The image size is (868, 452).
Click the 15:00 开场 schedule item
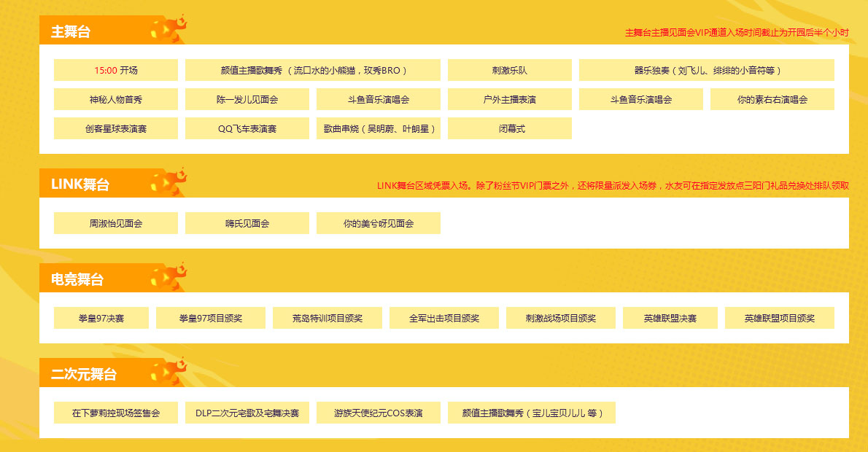116,70
